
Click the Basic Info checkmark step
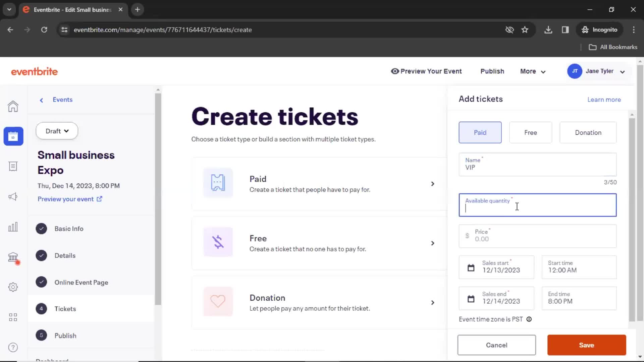pos(41,229)
